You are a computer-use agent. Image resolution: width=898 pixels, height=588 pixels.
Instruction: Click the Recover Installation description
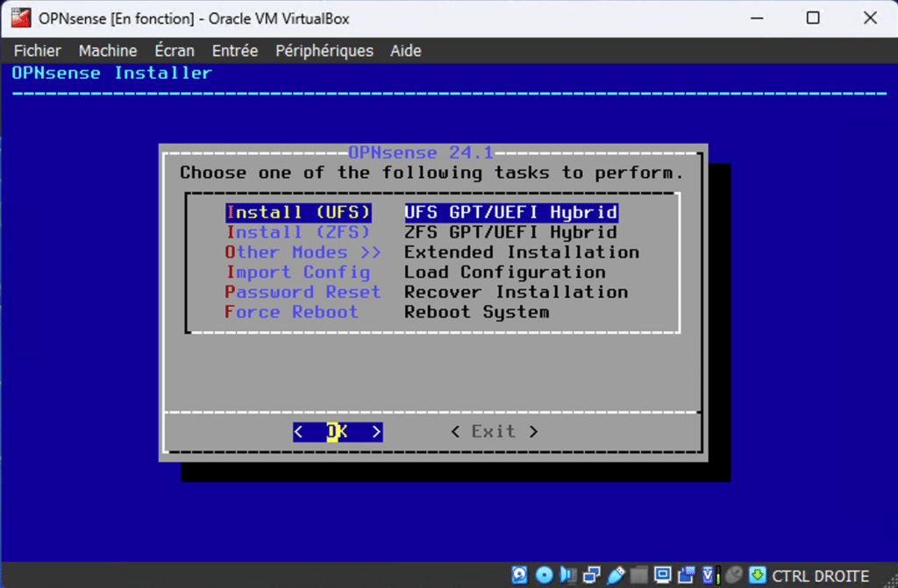pos(516,292)
